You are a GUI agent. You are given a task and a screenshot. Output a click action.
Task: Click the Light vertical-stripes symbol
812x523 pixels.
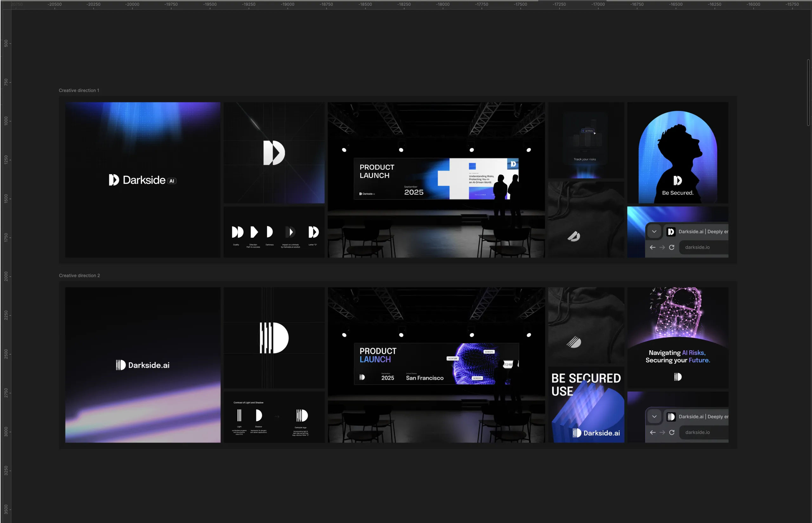(x=239, y=415)
